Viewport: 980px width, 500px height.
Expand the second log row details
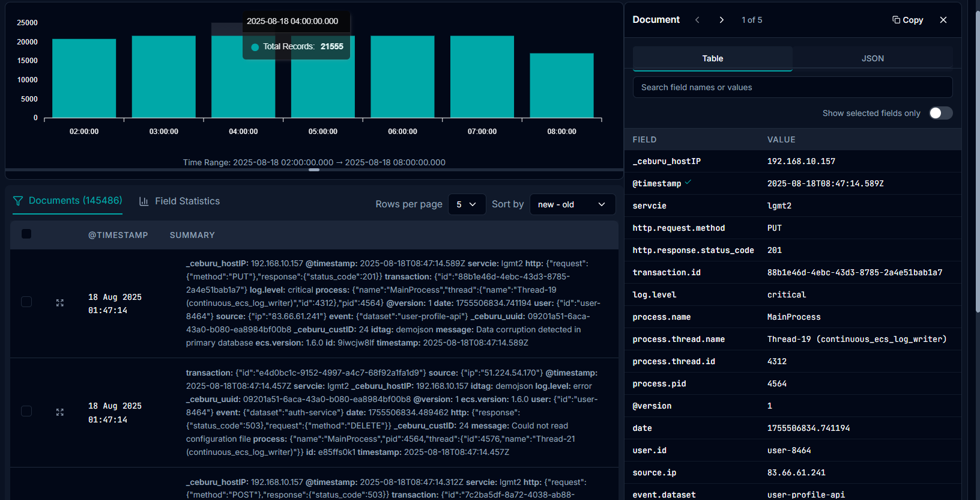click(60, 412)
